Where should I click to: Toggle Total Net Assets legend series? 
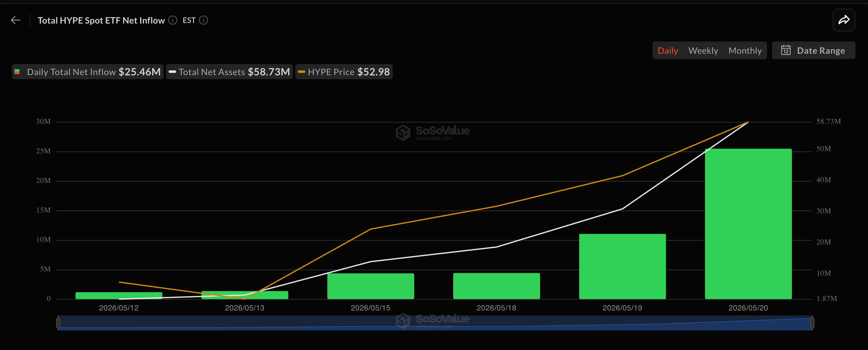229,72
